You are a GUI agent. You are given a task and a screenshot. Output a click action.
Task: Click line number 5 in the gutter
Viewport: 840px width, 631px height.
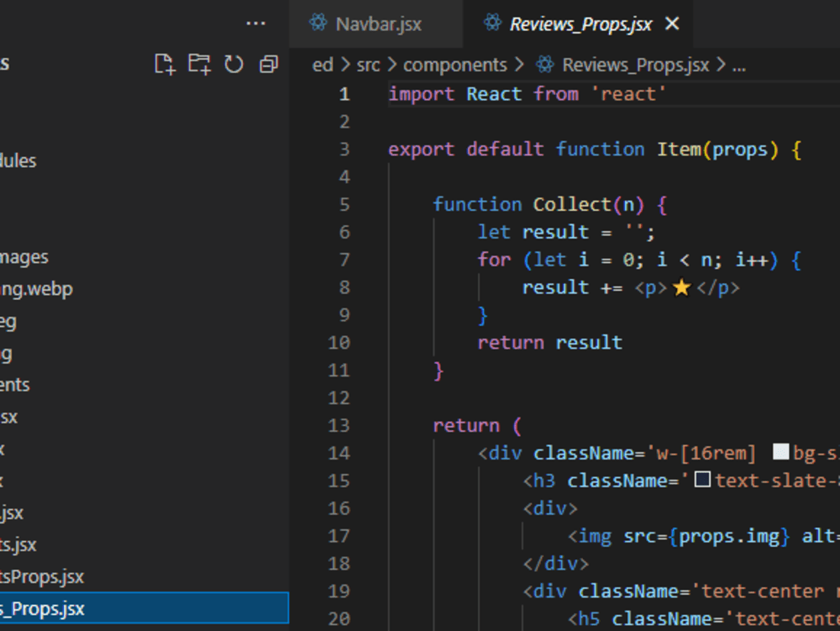click(x=344, y=204)
